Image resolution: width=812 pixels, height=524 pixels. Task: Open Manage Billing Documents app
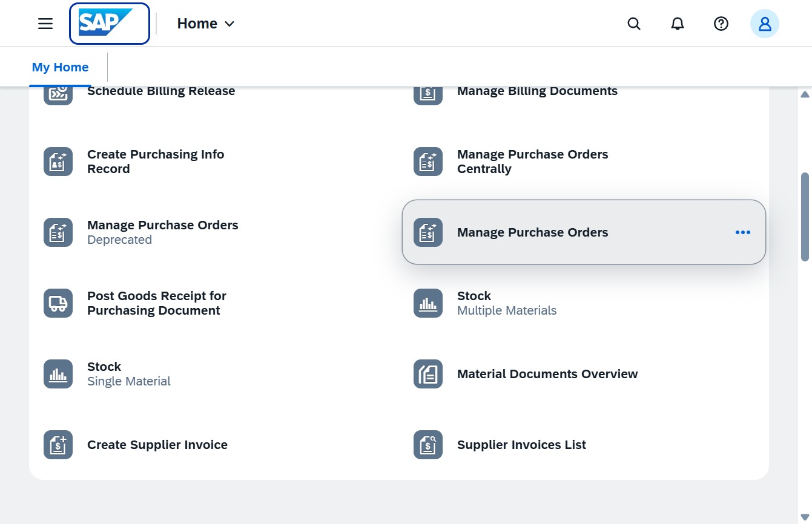[x=537, y=91]
